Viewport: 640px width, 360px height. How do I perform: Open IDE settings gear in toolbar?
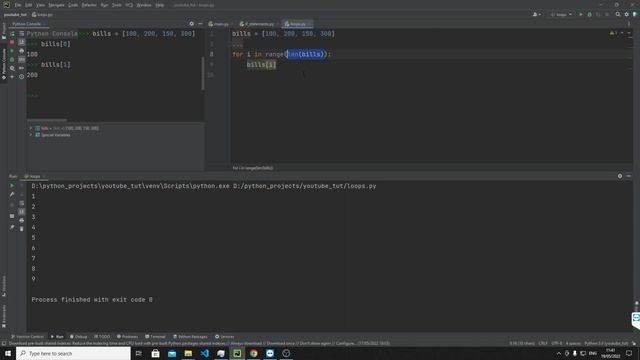(x=627, y=15)
